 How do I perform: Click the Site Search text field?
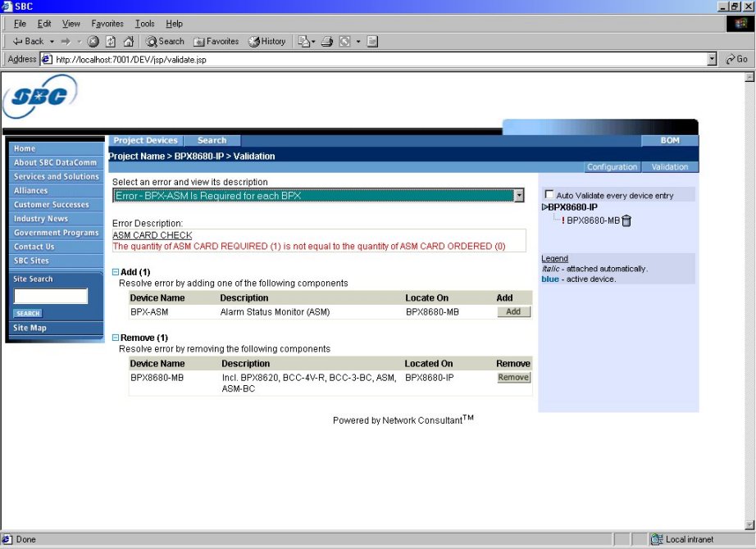click(x=50, y=296)
